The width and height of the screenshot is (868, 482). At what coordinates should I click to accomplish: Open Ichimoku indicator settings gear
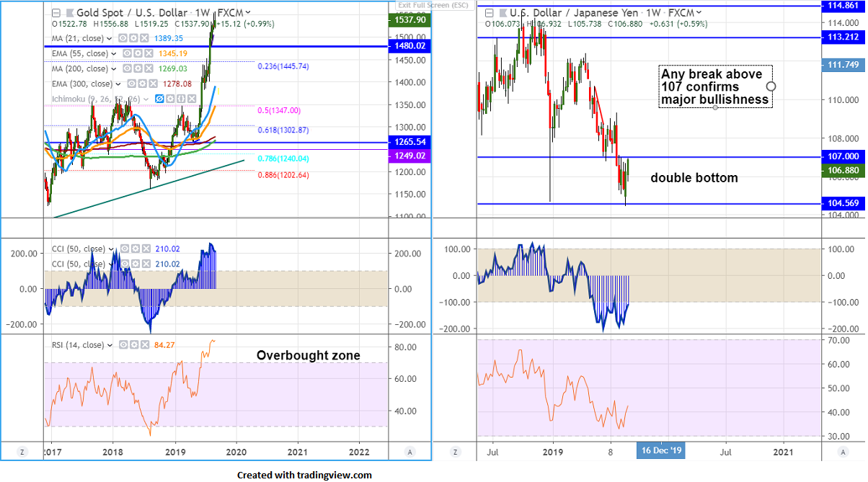coord(170,99)
